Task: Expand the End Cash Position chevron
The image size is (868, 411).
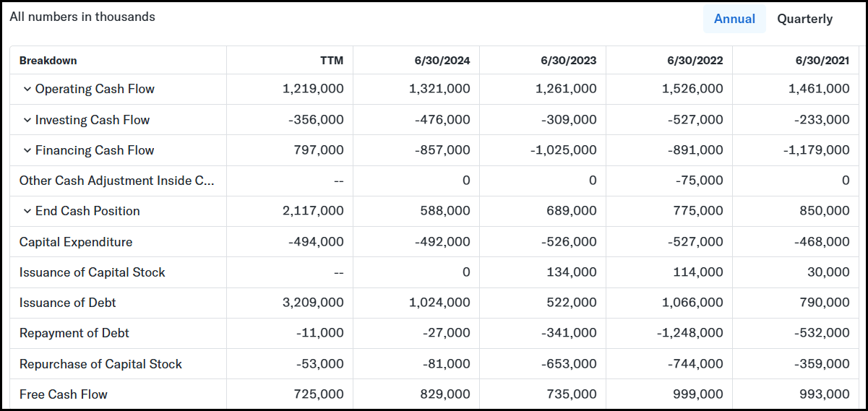Action: (x=27, y=211)
